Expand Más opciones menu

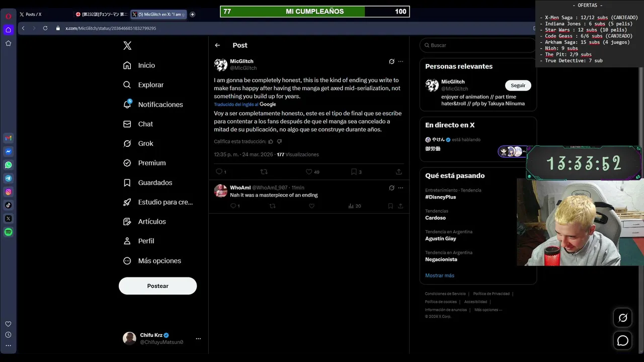(x=152, y=261)
